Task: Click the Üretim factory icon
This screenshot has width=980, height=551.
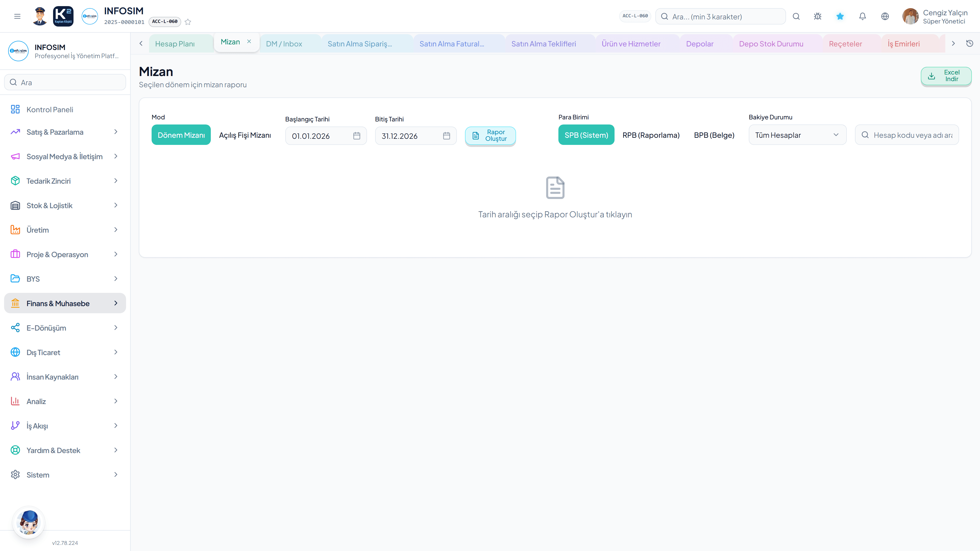Action: coord(15,230)
